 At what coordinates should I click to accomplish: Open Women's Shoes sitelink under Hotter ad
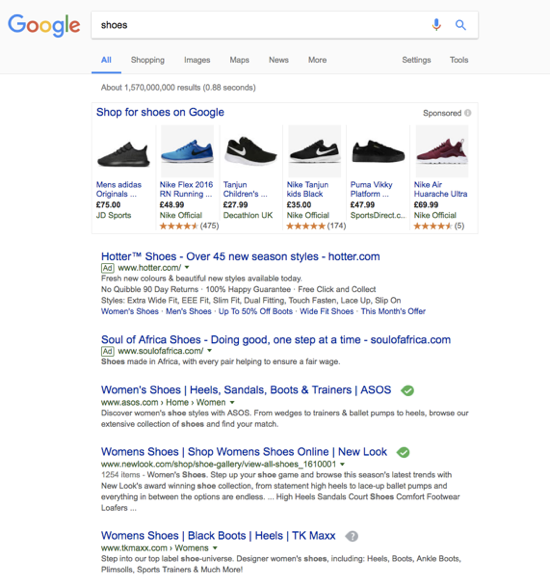coord(130,311)
